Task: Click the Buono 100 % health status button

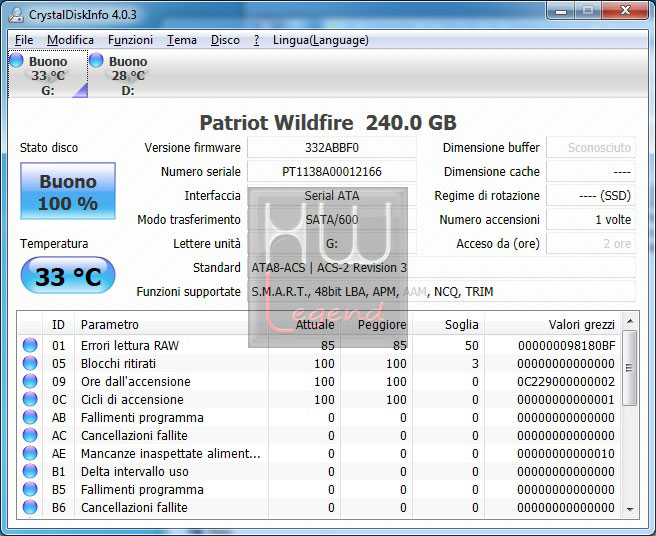Action: pyautogui.click(x=68, y=191)
